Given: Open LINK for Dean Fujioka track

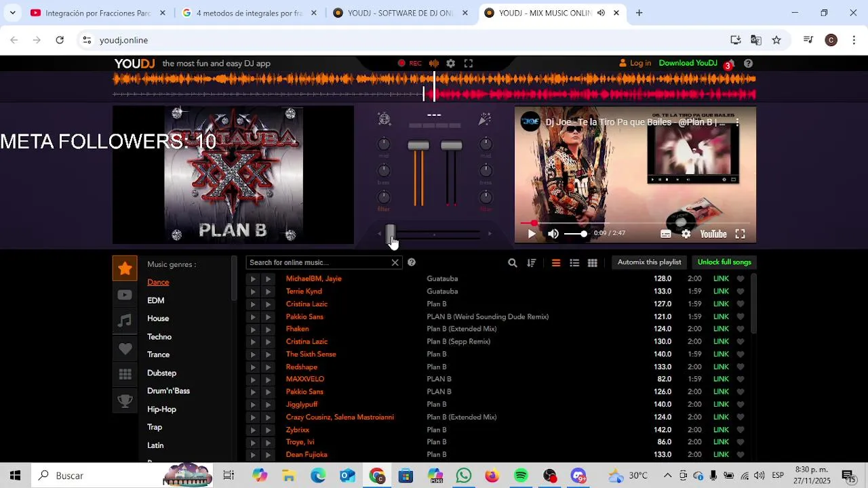Looking at the screenshot, I should coord(721,455).
